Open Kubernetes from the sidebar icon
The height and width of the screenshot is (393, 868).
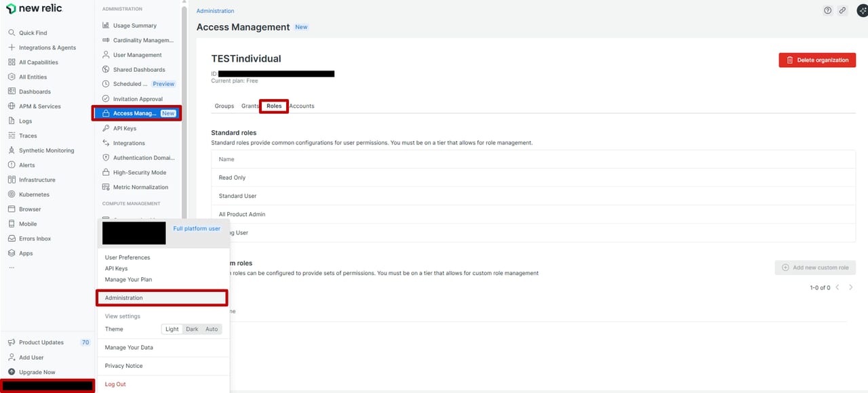click(x=12, y=194)
